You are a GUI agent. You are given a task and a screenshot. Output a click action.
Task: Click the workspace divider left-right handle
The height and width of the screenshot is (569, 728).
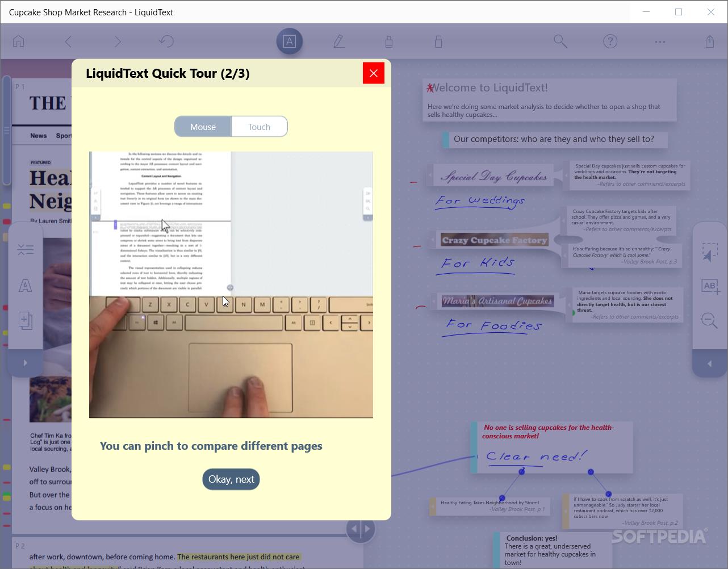pyautogui.click(x=361, y=529)
